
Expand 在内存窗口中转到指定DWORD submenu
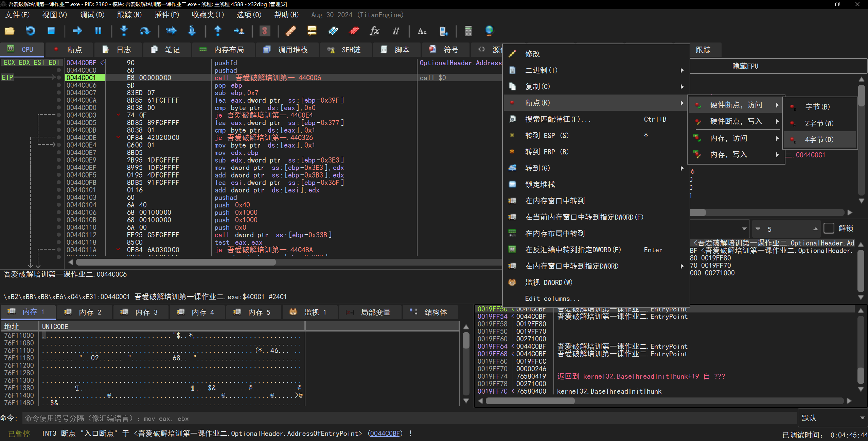tap(596, 266)
